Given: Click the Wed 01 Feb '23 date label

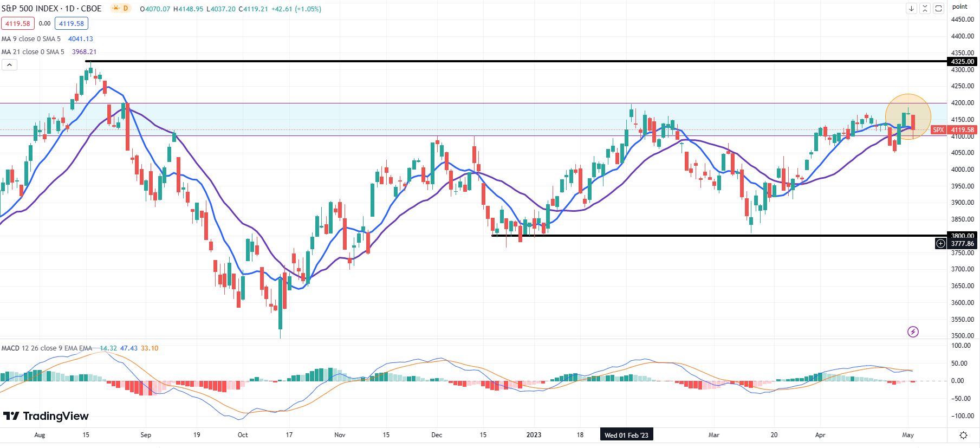Looking at the screenshot, I should (x=626, y=435).
